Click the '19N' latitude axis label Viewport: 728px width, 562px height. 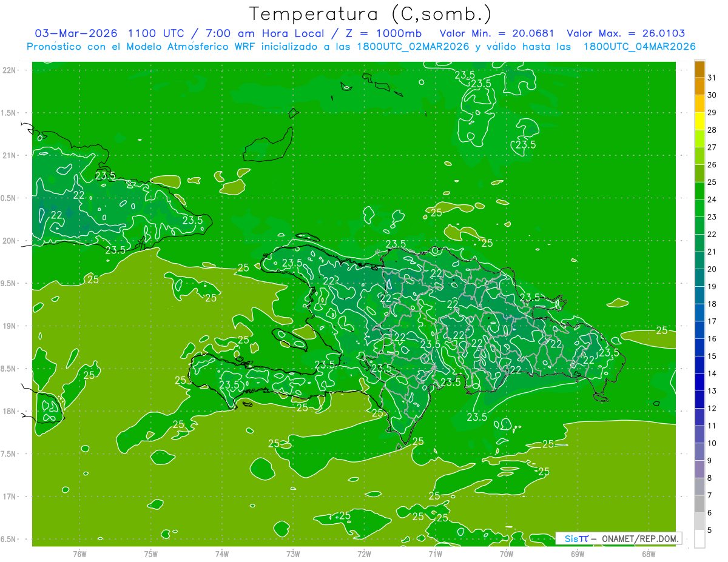pyautogui.click(x=10, y=326)
